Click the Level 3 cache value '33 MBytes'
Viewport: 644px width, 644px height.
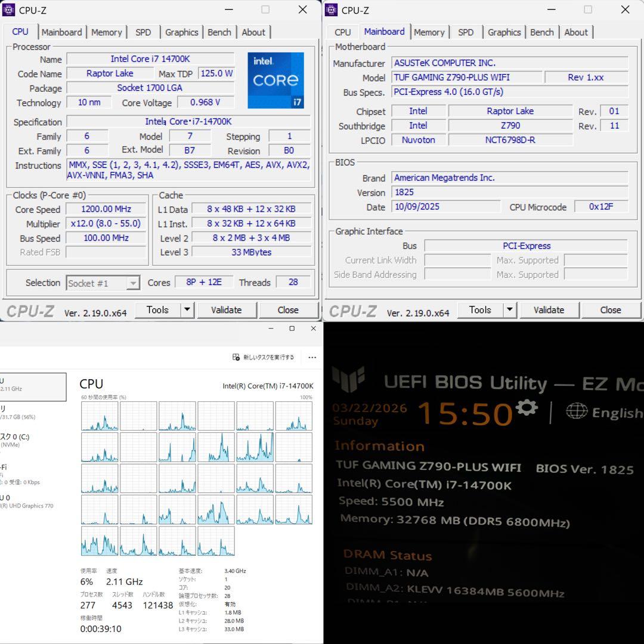[x=252, y=252]
